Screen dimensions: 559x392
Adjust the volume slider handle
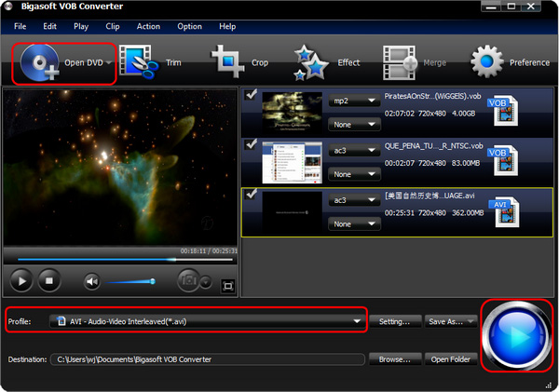click(x=153, y=281)
